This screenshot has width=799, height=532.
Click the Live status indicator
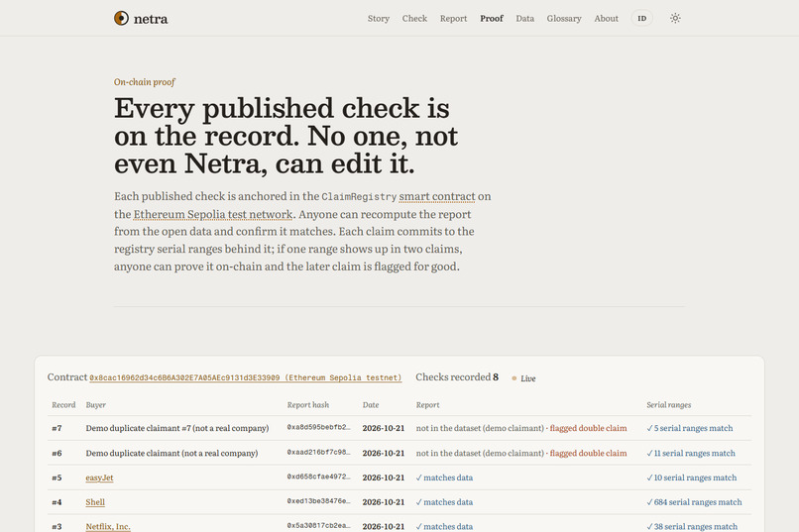click(x=523, y=378)
